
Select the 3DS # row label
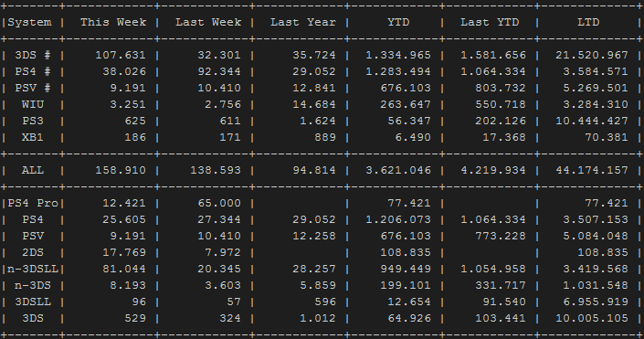[33, 55]
